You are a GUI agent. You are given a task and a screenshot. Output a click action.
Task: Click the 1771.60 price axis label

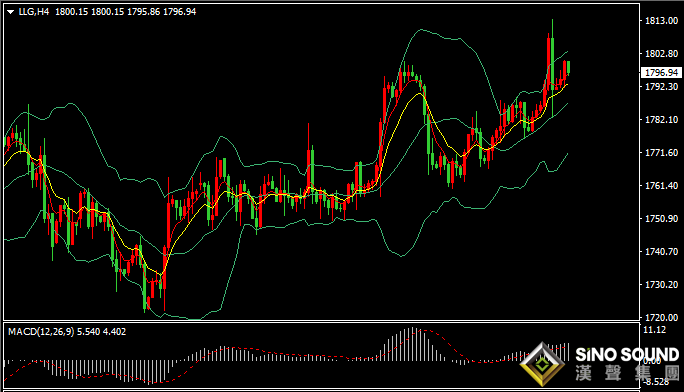[x=661, y=153]
